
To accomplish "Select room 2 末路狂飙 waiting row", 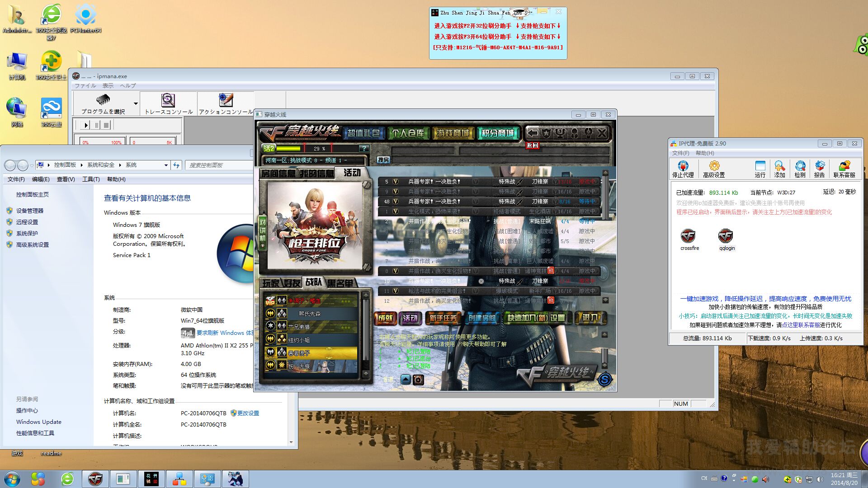I will [489, 221].
